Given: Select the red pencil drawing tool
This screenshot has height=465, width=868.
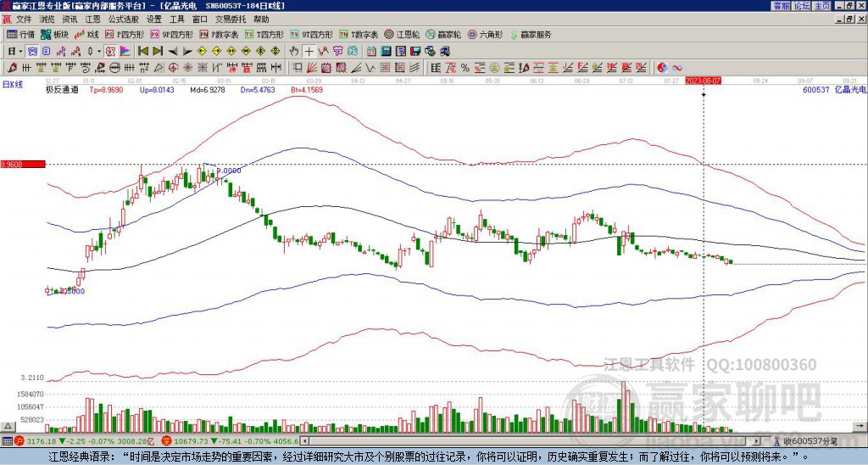Looking at the screenshot, I should pos(12,68).
